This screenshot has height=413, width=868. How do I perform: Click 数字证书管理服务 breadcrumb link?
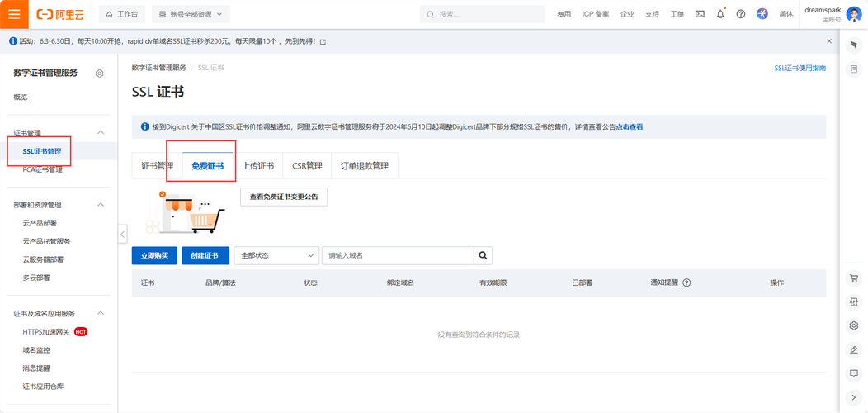[159, 68]
